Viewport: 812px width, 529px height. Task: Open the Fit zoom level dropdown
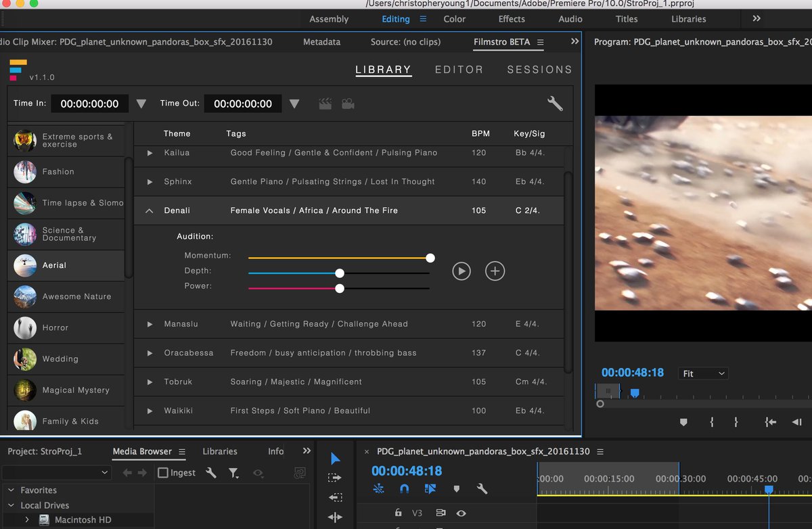pyautogui.click(x=704, y=373)
